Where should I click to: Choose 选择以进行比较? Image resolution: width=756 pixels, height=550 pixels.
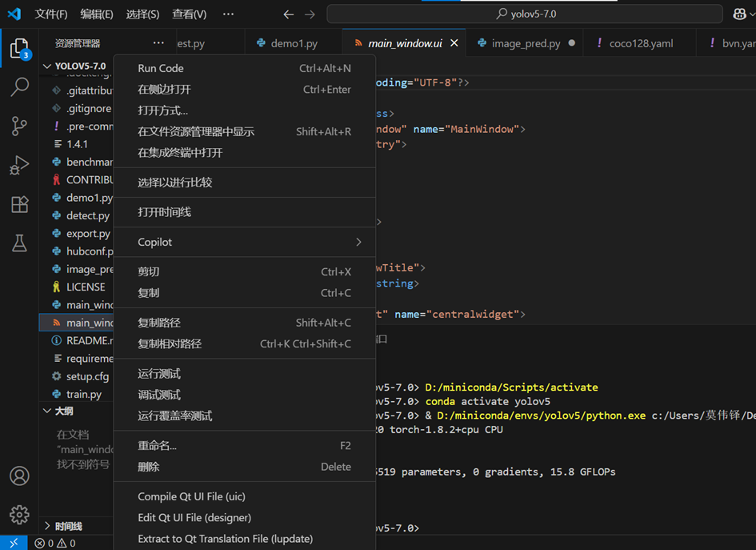[245, 183]
